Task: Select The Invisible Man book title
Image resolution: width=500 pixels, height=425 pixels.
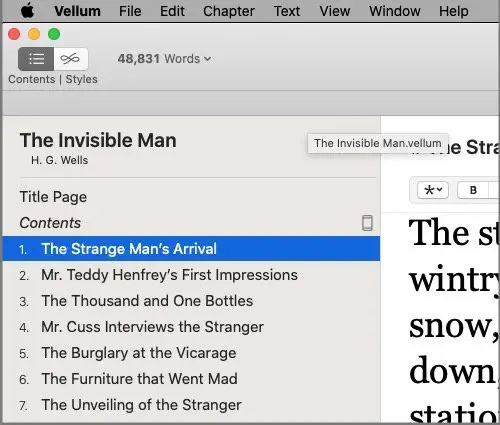Action: tap(98, 140)
